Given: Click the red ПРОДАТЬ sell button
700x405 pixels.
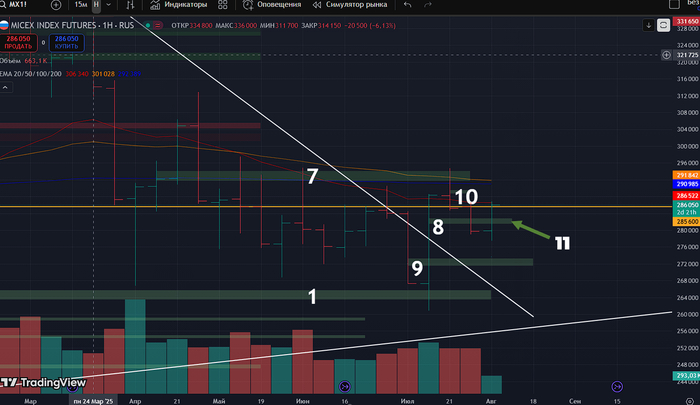Looking at the screenshot, I should (x=17, y=41).
